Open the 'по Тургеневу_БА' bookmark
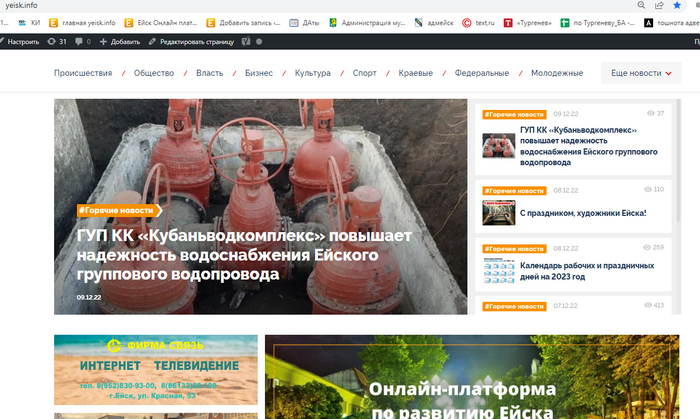The height and width of the screenshot is (419, 700). tap(598, 23)
